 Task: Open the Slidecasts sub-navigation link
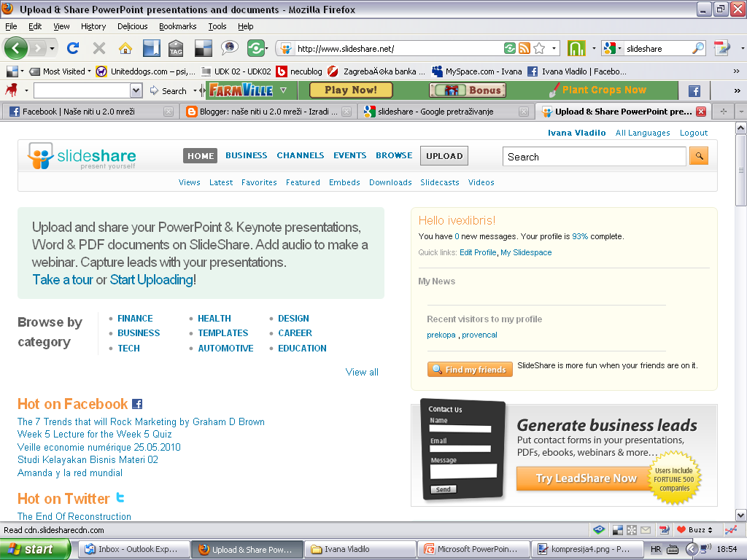pyautogui.click(x=440, y=182)
